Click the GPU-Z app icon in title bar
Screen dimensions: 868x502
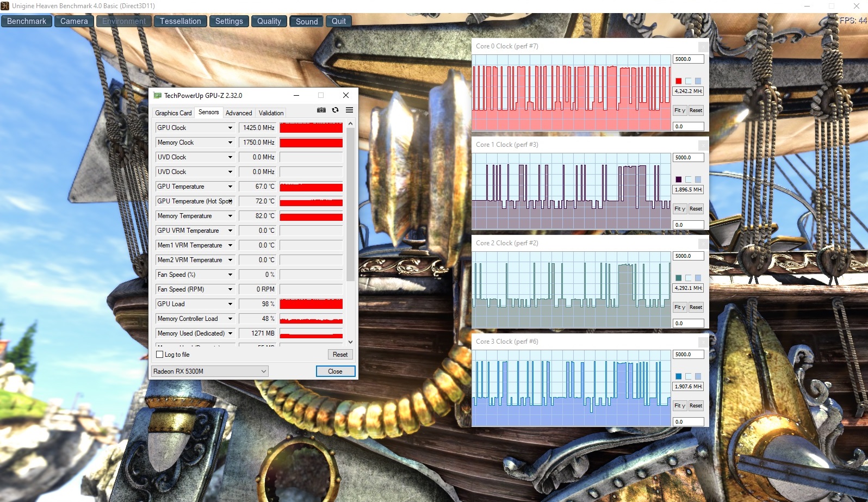(x=158, y=95)
